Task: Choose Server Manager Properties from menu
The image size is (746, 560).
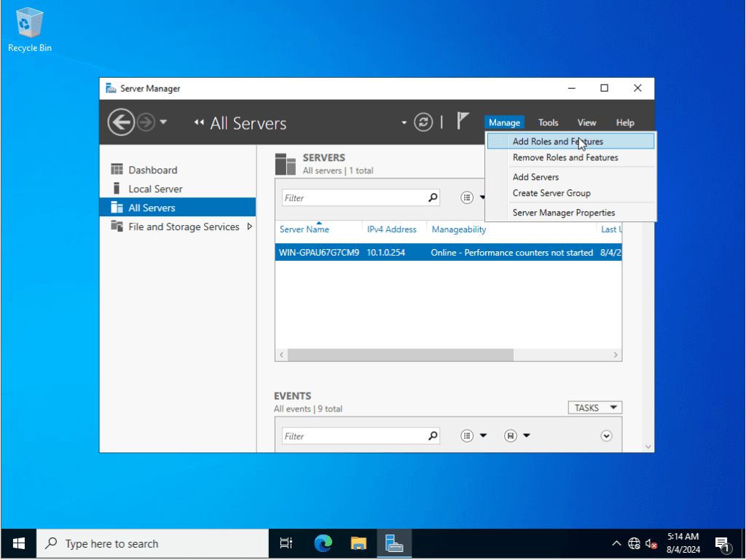Action: (x=563, y=213)
